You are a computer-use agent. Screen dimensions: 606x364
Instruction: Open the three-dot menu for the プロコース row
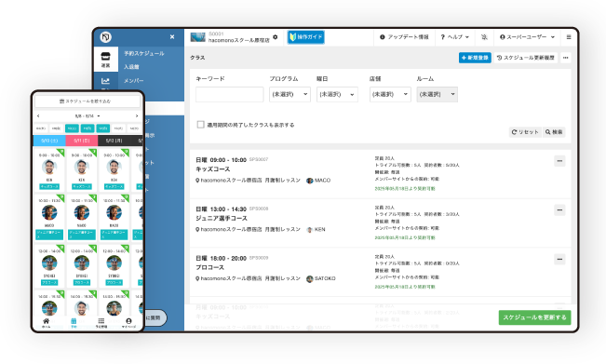click(559, 259)
